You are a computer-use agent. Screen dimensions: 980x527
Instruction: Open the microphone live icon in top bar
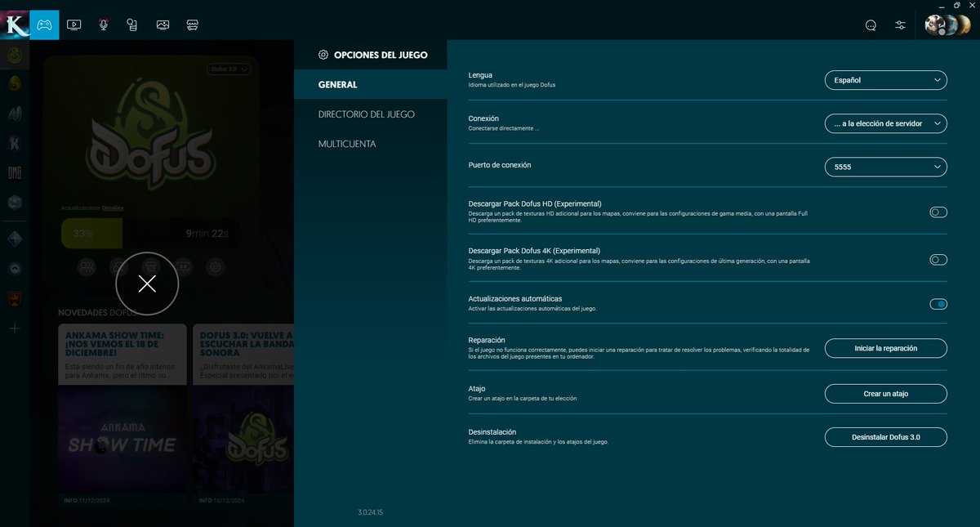tap(104, 25)
